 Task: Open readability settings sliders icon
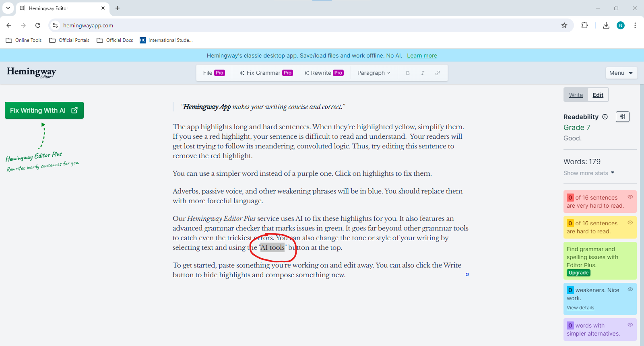pyautogui.click(x=623, y=117)
